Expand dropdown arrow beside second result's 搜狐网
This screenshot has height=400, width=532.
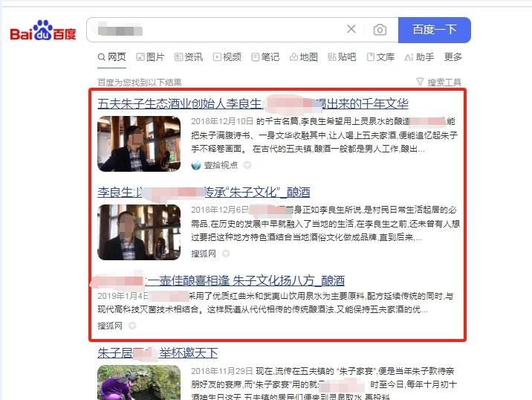tap(226, 254)
